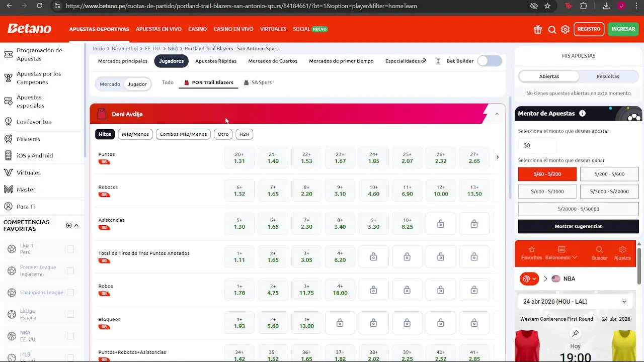The image size is (644, 362).
Task: Open the settings gear in header
Action: 566,29
